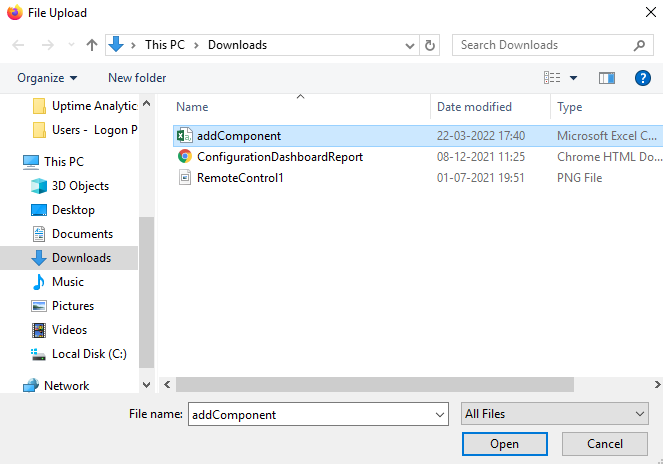Click the Videos film icon
Screen dimensions: 663x464
tap(39, 330)
